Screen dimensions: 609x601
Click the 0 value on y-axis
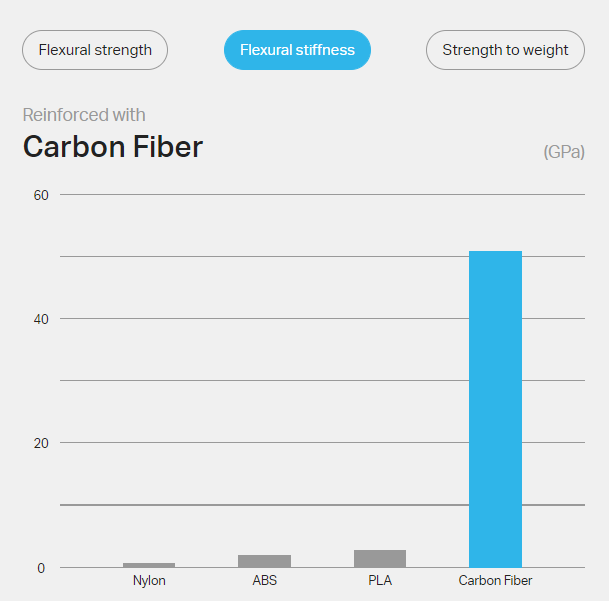(x=41, y=568)
